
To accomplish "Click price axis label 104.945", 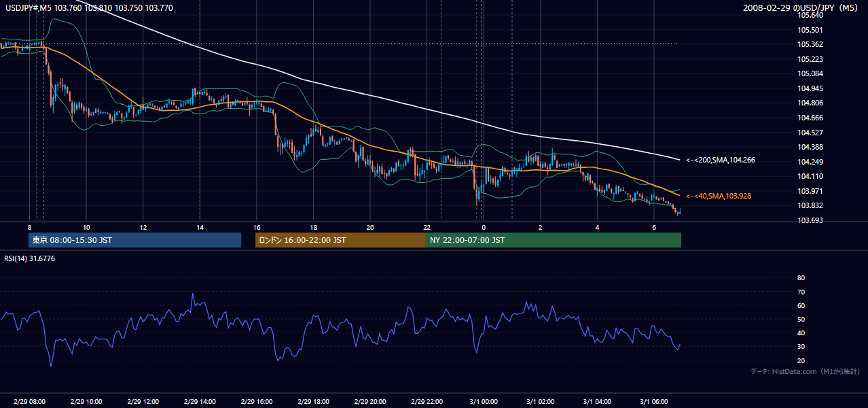I will (810, 88).
